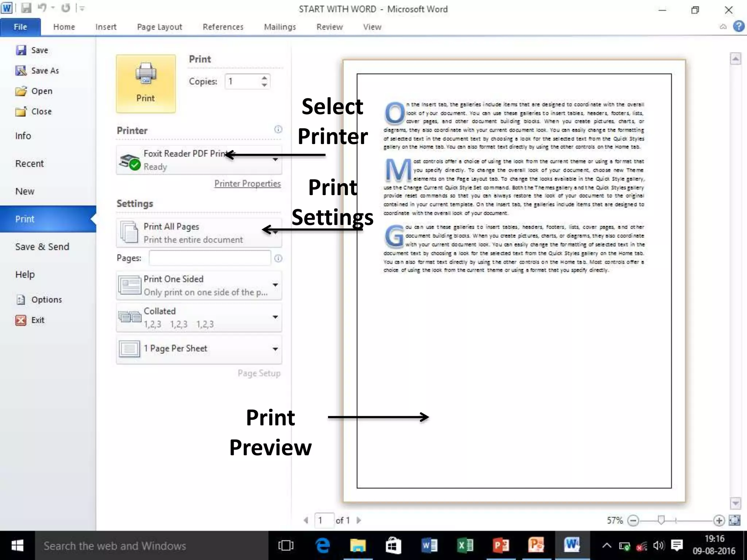Image resolution: width=747 pixels, height=560 pixels.
Task: Open dropdown next to Undo button
Action: [x=53, y=8]
